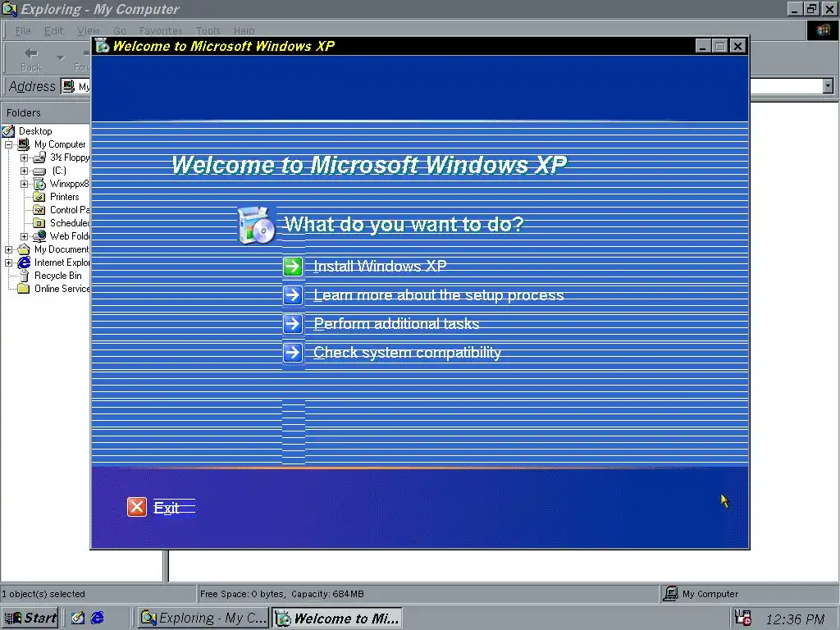Click the Windows logo throbber in Explorer
The image size is (840, 630).
click(823, 30)
